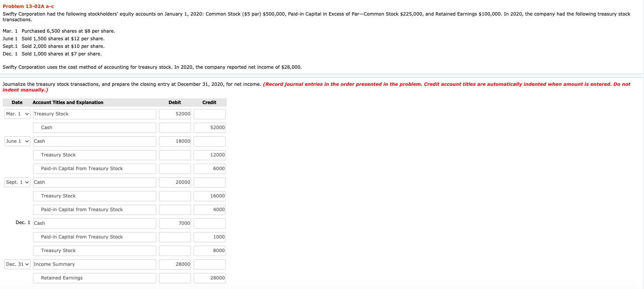Click Paid-in Capital field in June 1 entry
This screenshot has height=289, width=644.
coord(95,169)
